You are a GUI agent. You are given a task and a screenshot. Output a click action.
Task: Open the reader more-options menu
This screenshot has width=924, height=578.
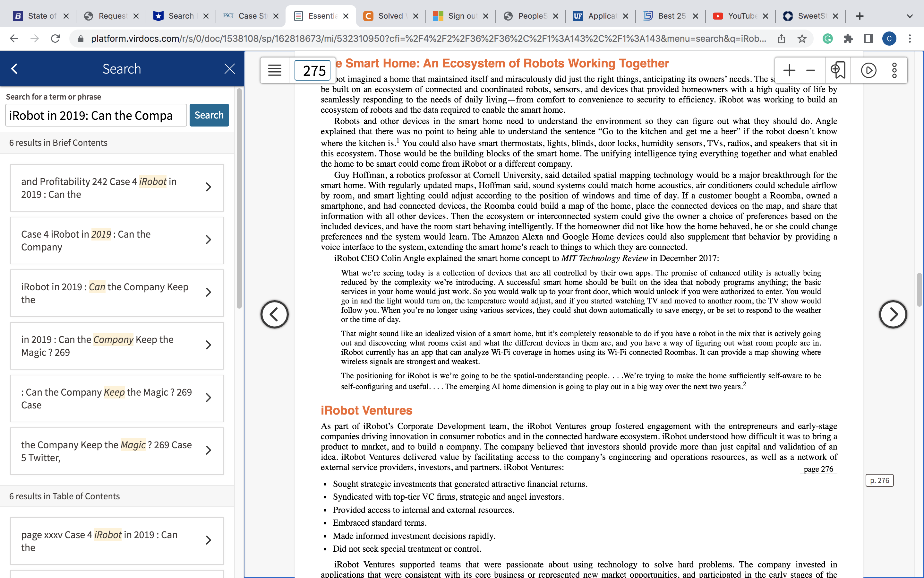pyautogui.click(x=894, y=70)
